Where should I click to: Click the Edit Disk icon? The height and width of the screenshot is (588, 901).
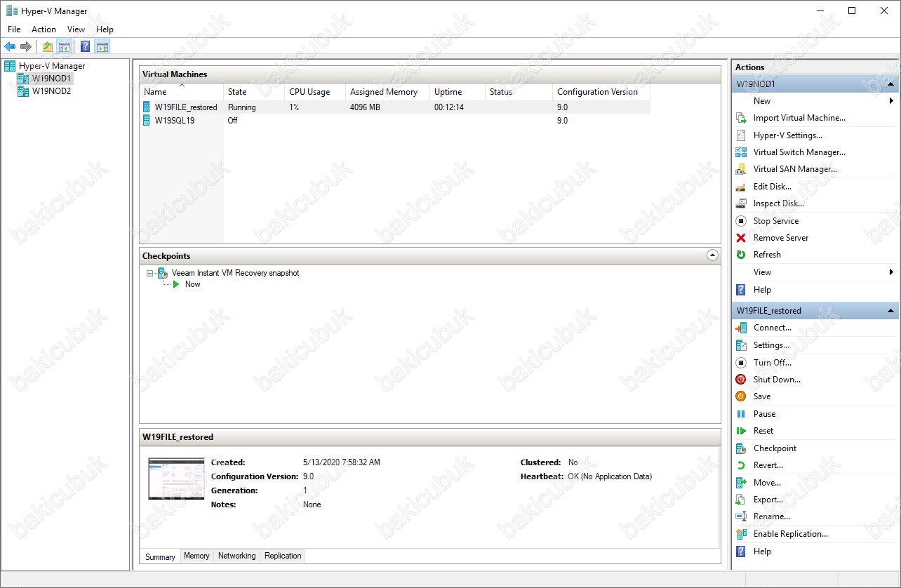coord(740,187)
